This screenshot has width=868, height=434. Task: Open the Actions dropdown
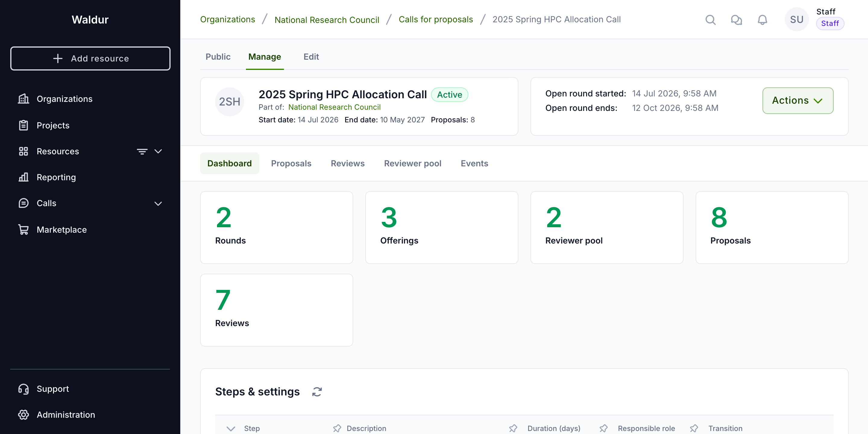[x=797, y=100]
